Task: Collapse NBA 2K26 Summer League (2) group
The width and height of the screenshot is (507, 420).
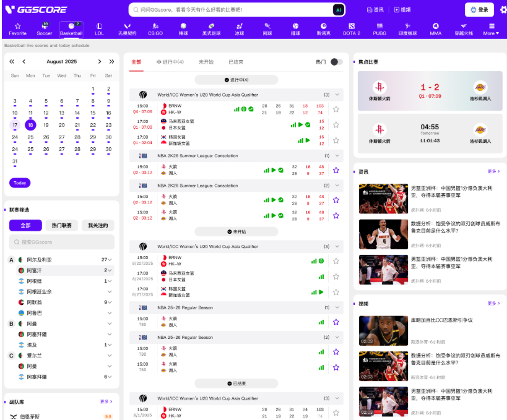Action: click(x=337, y=186)
